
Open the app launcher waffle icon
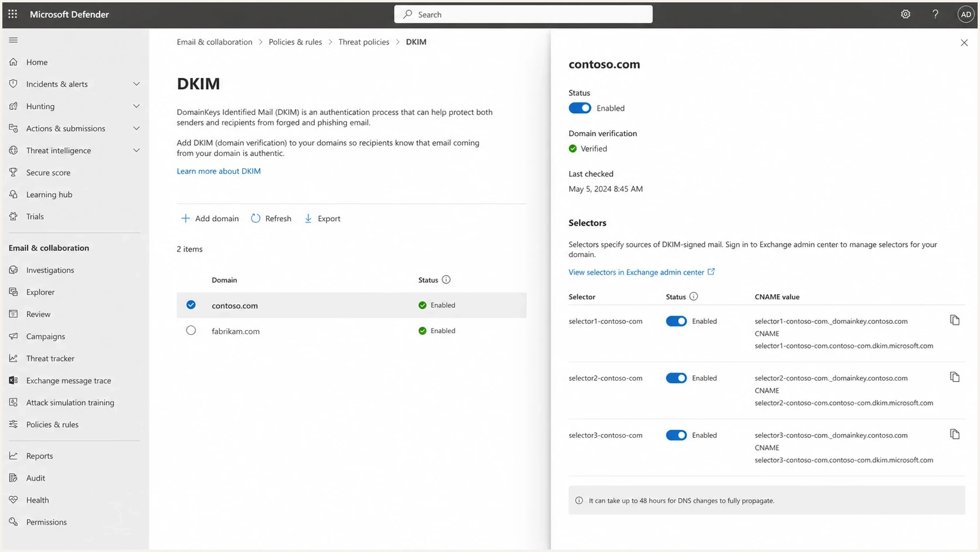pos(13,14)
